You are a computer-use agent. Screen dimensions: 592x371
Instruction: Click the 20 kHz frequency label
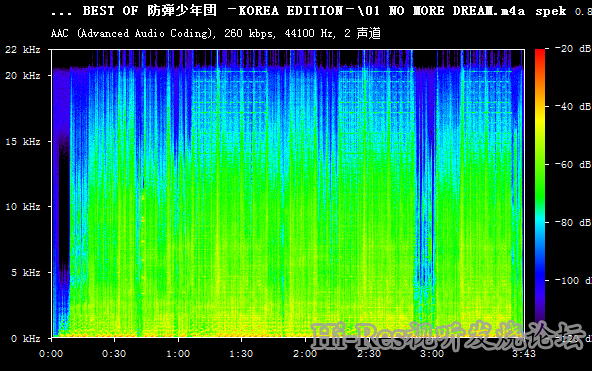[23, 75]
